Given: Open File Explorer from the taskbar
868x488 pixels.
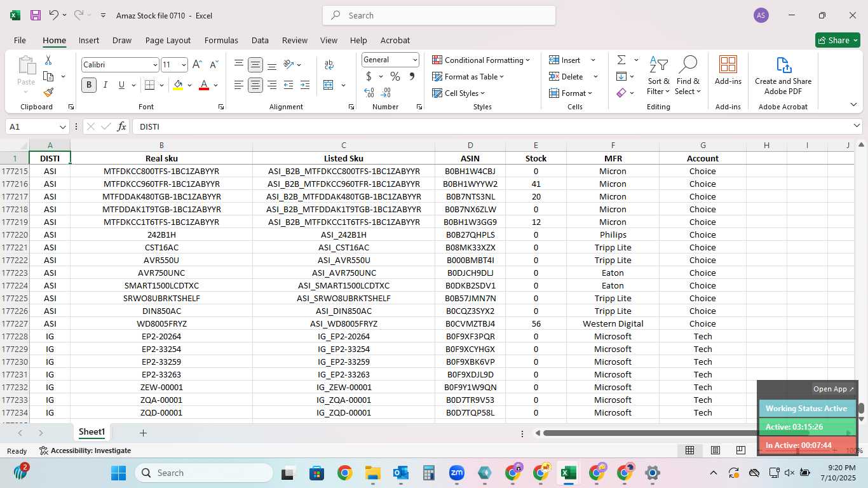Looking at the screenshot, I should tap(372, 473).
